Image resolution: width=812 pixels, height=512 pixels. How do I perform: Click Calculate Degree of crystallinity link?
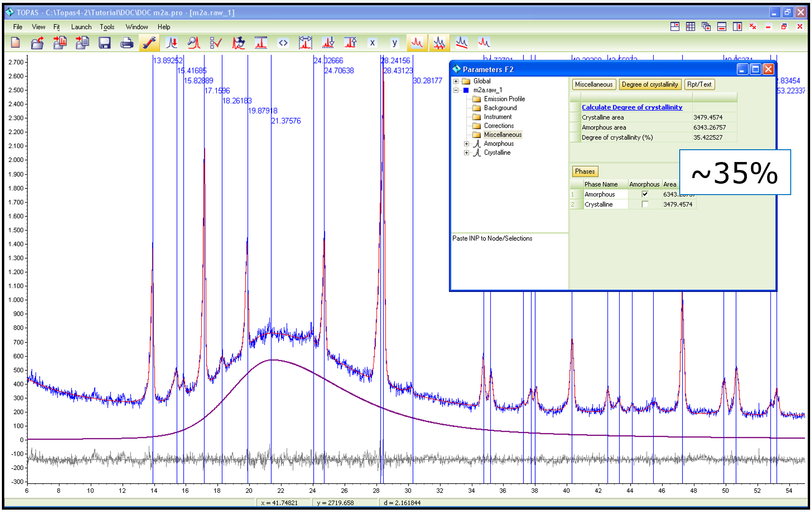point(632,107)
